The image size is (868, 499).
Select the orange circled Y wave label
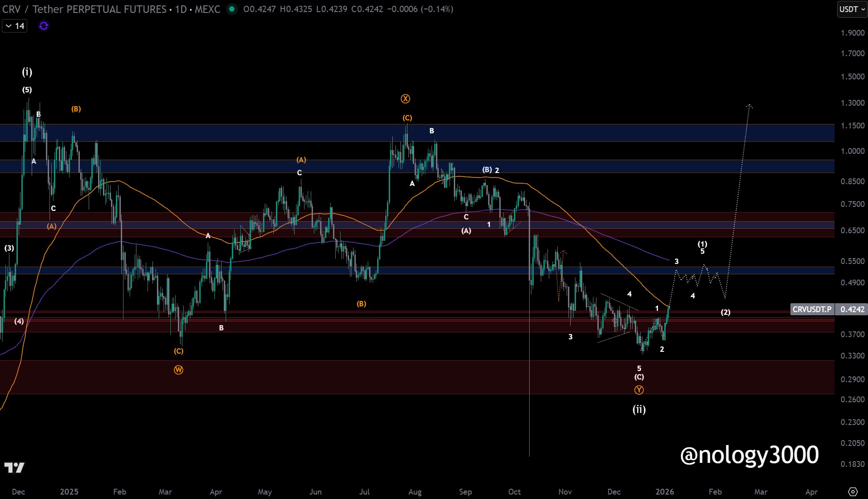639,390
